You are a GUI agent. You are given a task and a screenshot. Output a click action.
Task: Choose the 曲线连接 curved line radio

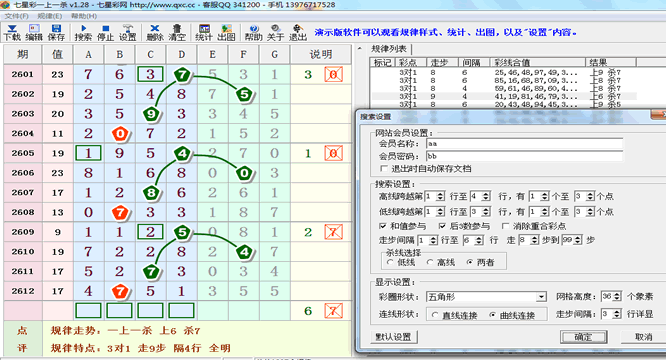[x=492, y=315]
